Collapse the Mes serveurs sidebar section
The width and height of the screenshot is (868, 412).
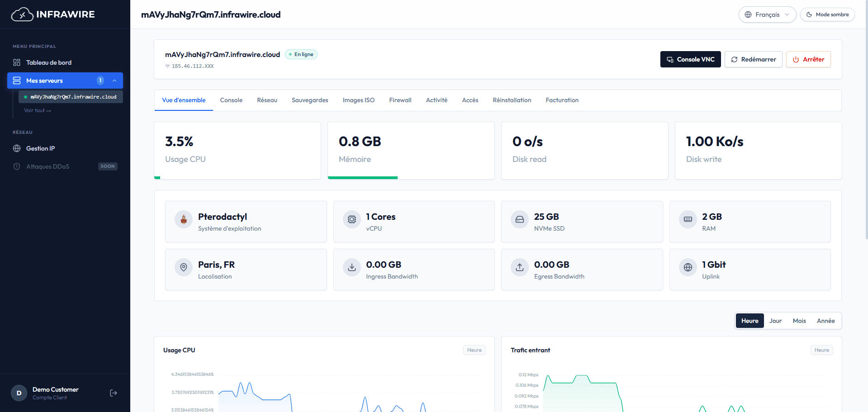[114, 81]
